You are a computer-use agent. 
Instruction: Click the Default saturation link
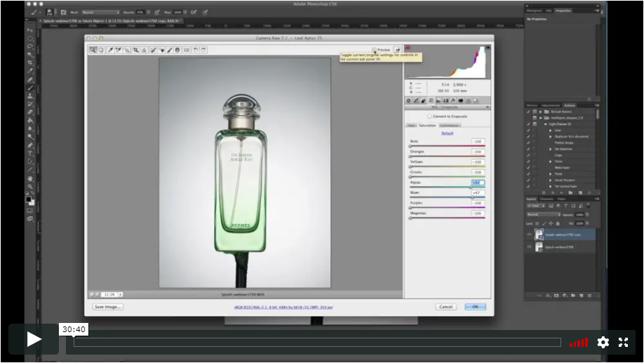tap(447, 133)
